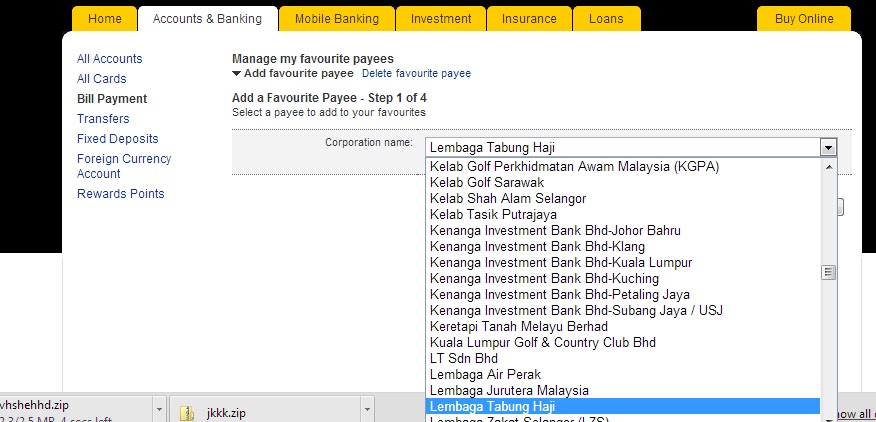Go to All Cards
Viewport: 876px width, 422px height.
point(102,79)
